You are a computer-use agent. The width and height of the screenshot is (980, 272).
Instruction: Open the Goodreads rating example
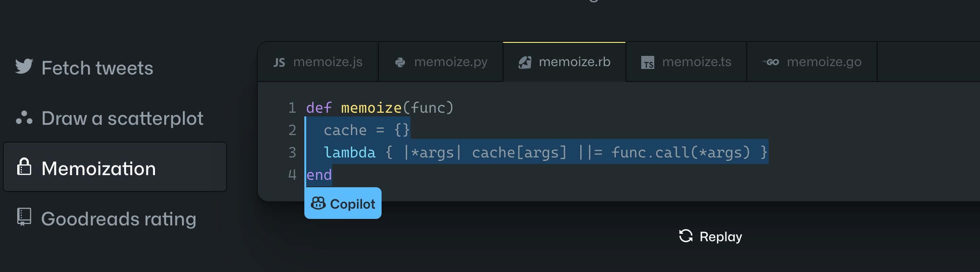(106, 218)
